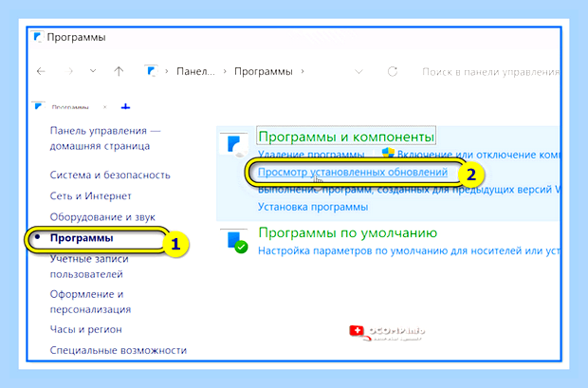The image size is (588, 388).
Task: Open Просмотр установленных обновлений link
Action: click(353, 173)
